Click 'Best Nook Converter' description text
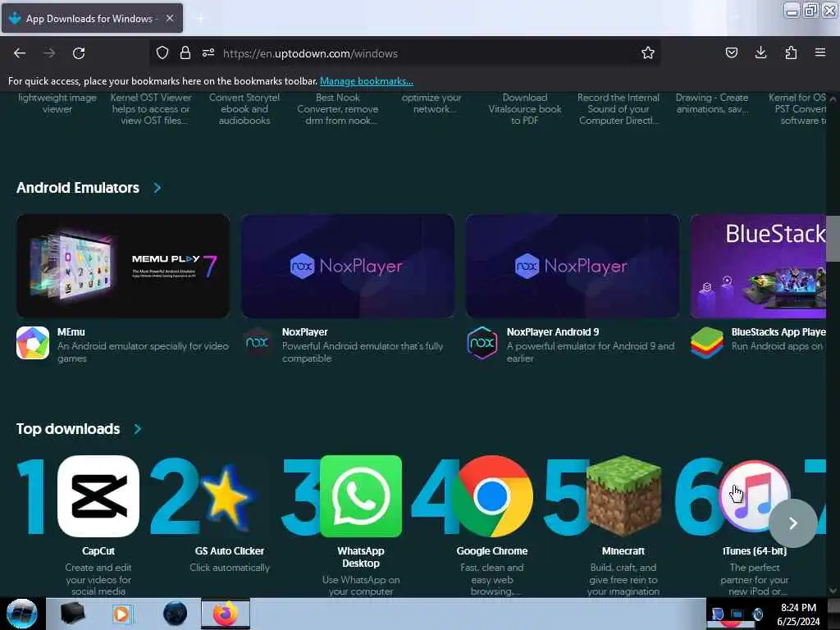This screenshot has width=840, height=630. pyautogui.click(x=337, y=109)
